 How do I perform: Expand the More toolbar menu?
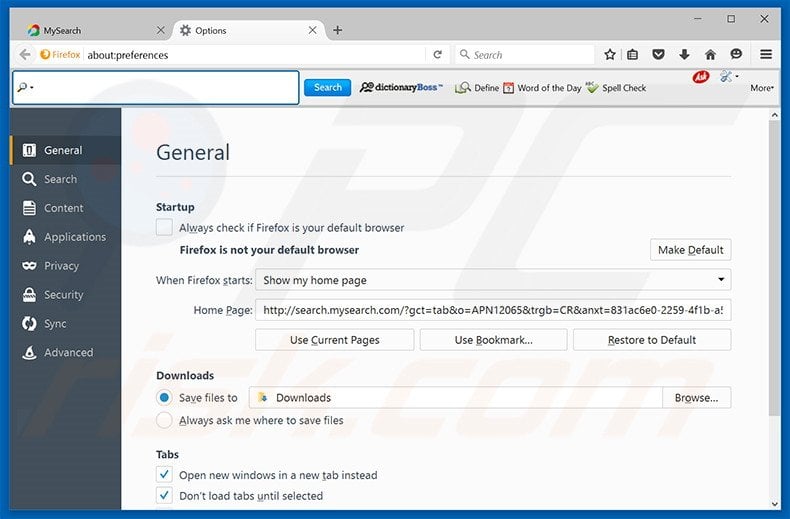coord(762,88)
